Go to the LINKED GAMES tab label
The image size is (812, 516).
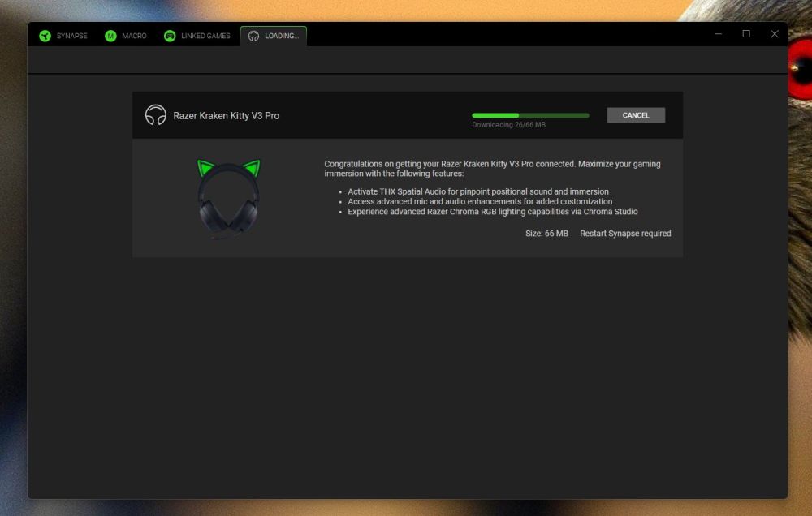point(206,36)
